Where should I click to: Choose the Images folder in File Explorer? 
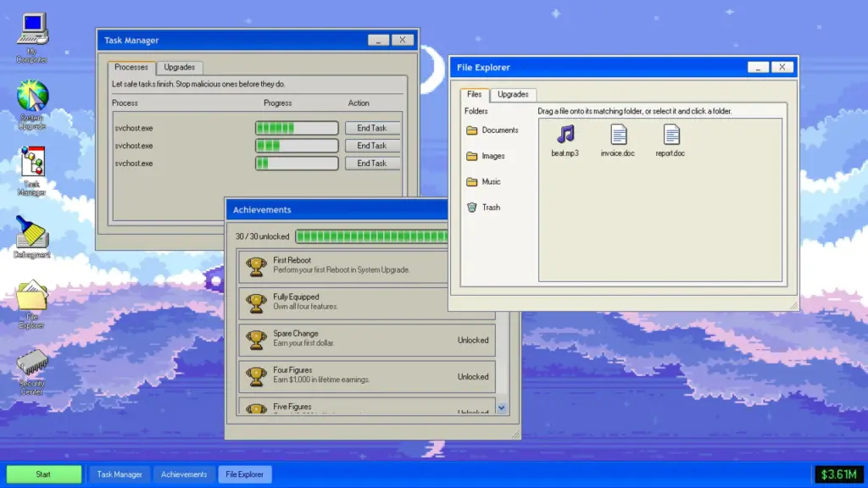click(486, 156)
